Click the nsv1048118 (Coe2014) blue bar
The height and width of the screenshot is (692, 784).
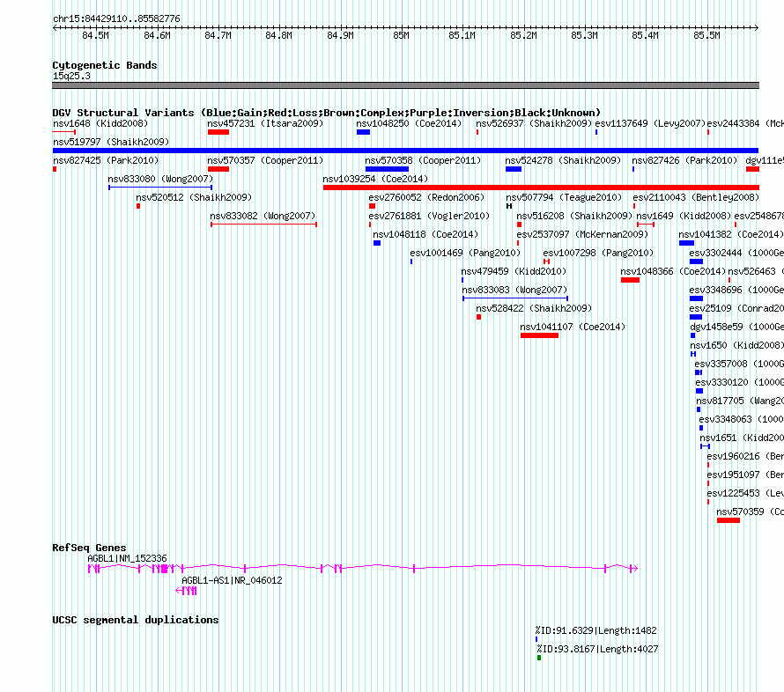click(377, 243)
